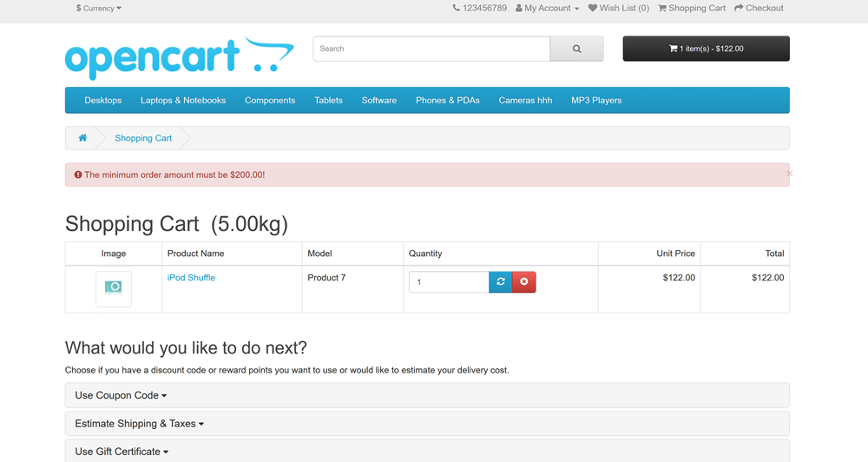Select the Phones & PDAs menu item
The height and width of the screenshot is (462, 868).
(447, 100)
